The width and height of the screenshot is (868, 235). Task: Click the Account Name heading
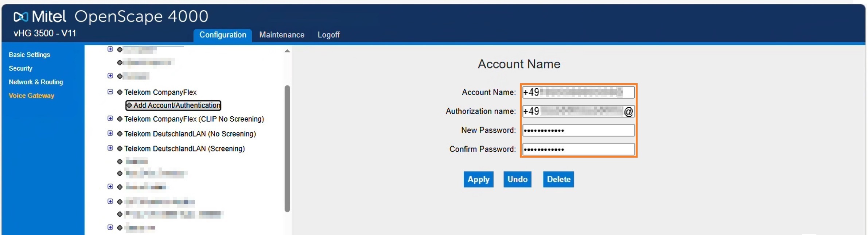pyautogui.click(x=519, y=64)
